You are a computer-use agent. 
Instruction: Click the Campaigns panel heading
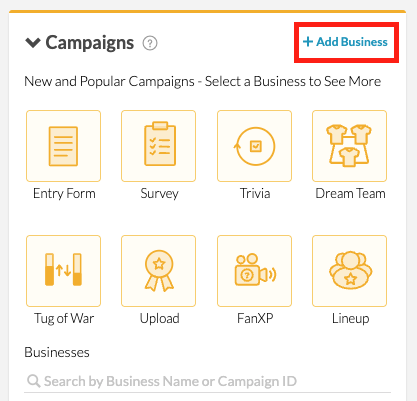(90, 43)
